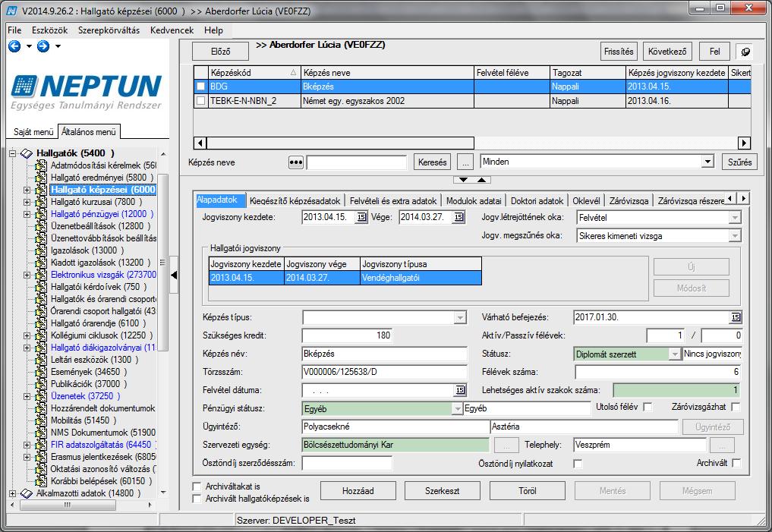Toggle the Záróvizsgázhat checkbox
The image size is (772, 532).
(x=736, y=407)
